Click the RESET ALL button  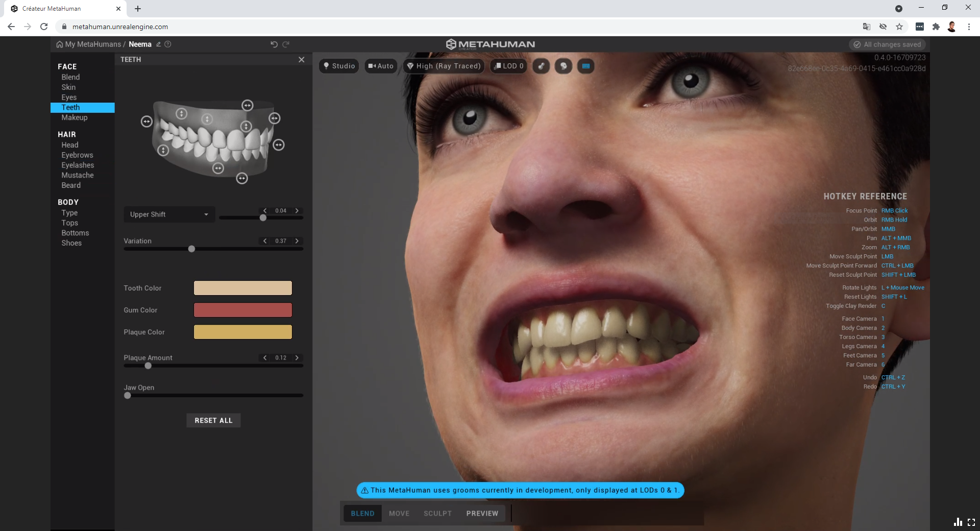click(213, 421)
